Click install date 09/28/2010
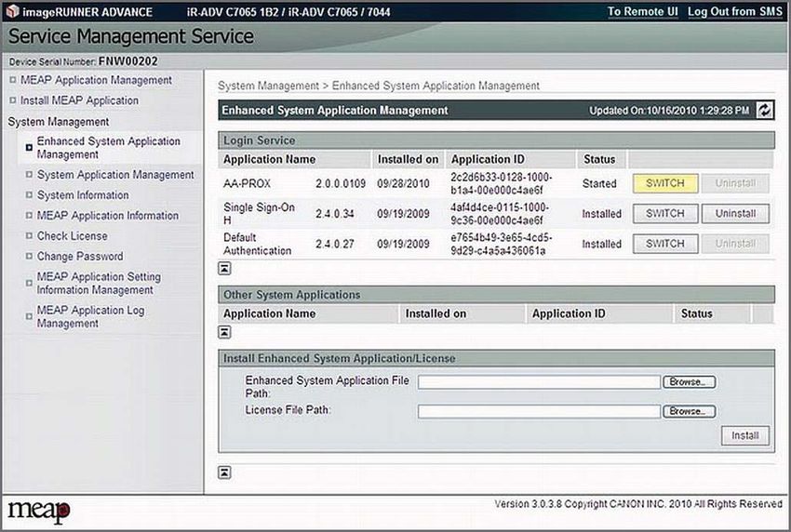The image size is (791, 532). click(403, 183)
